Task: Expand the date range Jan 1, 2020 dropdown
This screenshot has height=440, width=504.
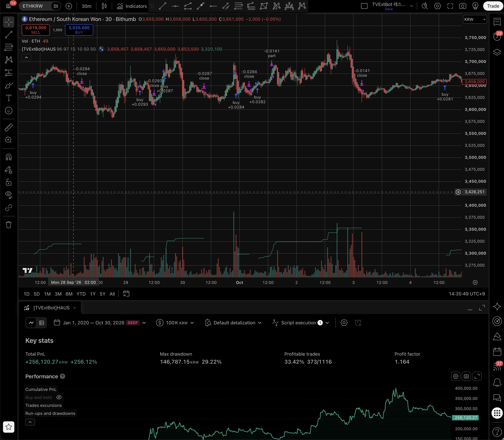Action: (x=100, y=323)
